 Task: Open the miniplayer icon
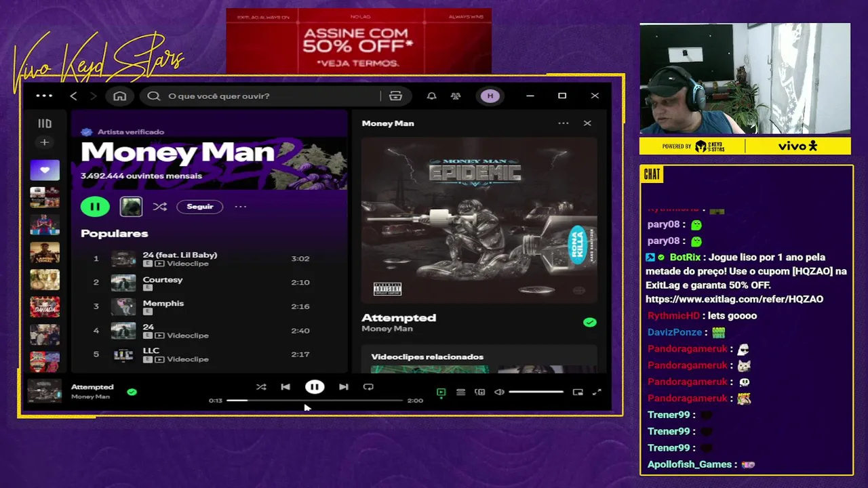578,392
